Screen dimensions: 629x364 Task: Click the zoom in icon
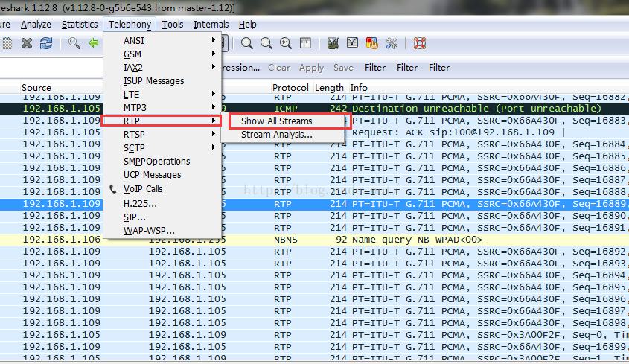click(x=246, y=43)
